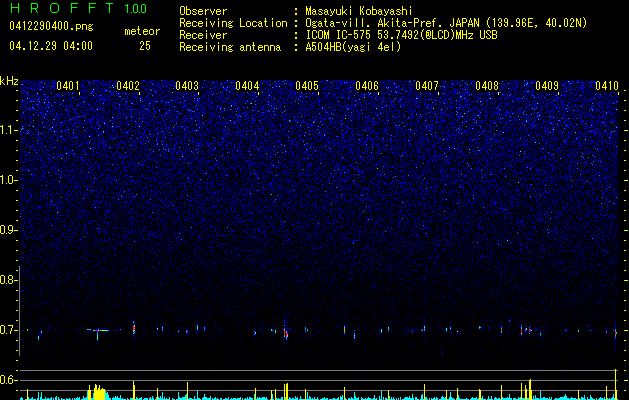Click the meteor count 25
The image size is (629, 400).
coord(145,46)
